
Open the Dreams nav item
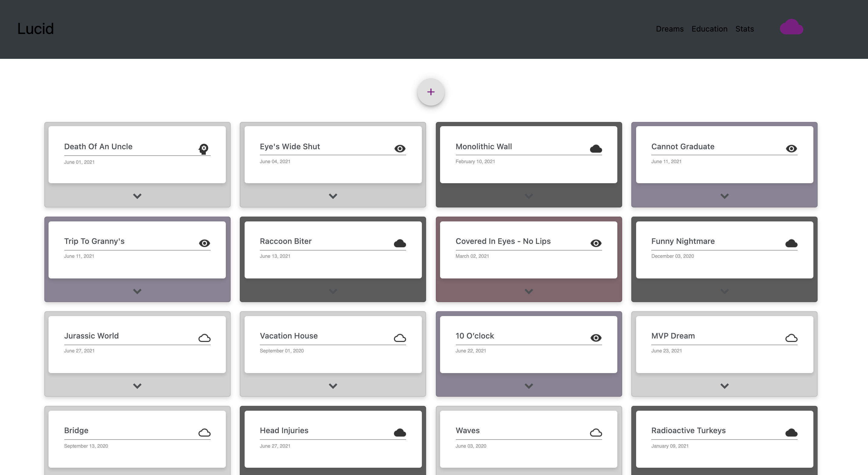[670, 29]
